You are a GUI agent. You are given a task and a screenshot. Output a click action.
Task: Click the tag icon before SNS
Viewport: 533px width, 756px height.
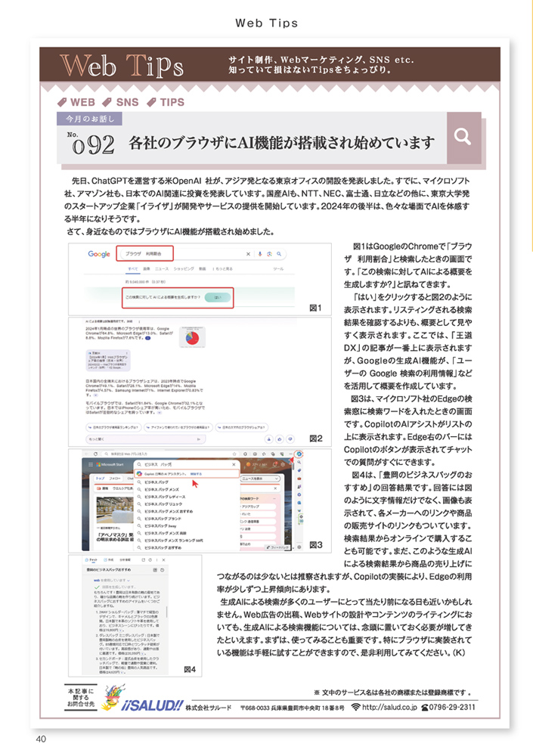coord(107,102)
